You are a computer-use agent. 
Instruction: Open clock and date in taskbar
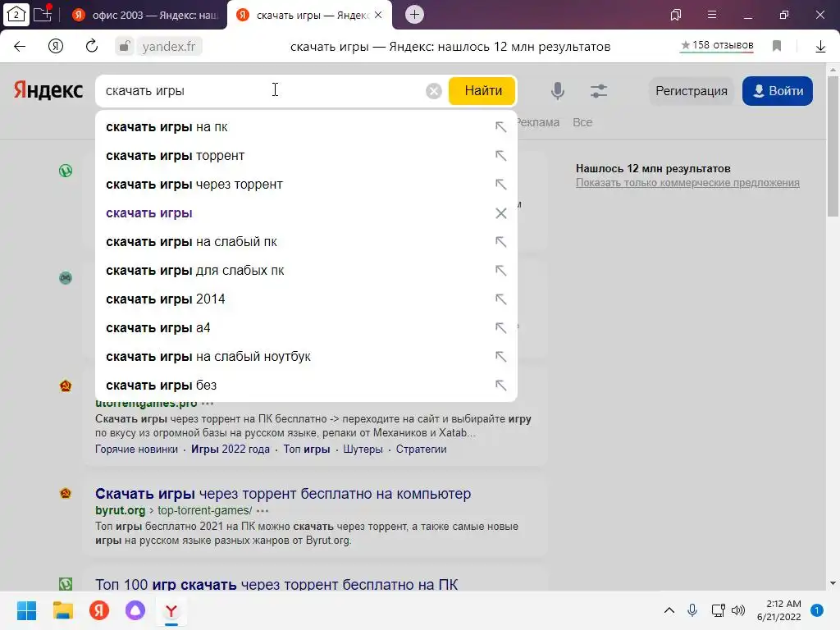click(779, 610)
